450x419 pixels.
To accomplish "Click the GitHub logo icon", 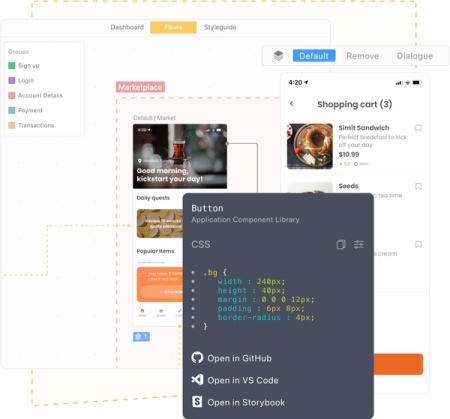I will pyautogui.click(x=197, y=358).
